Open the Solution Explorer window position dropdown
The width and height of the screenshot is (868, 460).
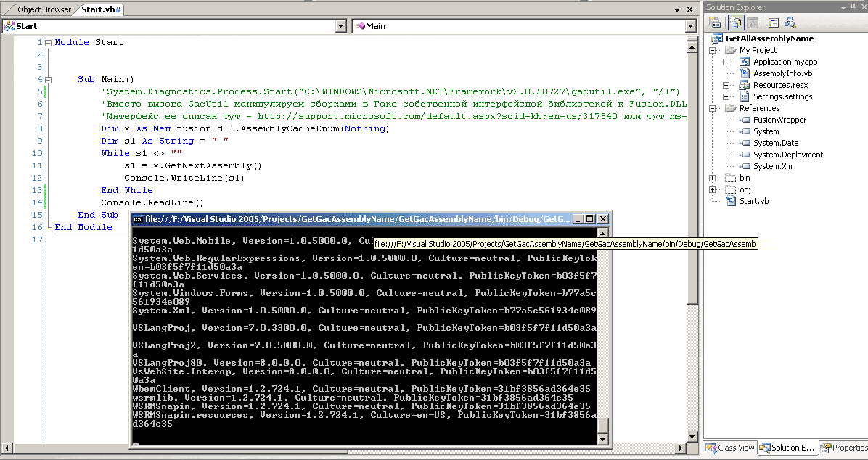point(843,7)
